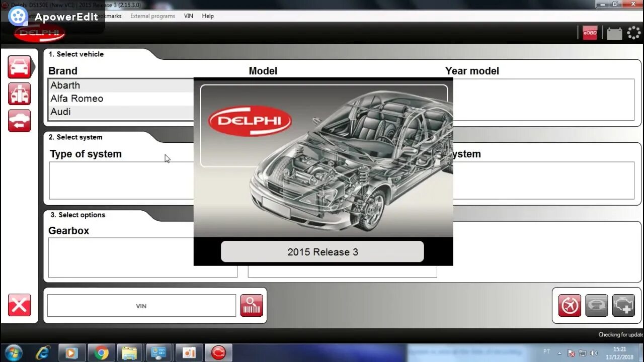Click the VIN barcode search icon
The height and width of the screenshot is (362, 644).
[252, 305]
